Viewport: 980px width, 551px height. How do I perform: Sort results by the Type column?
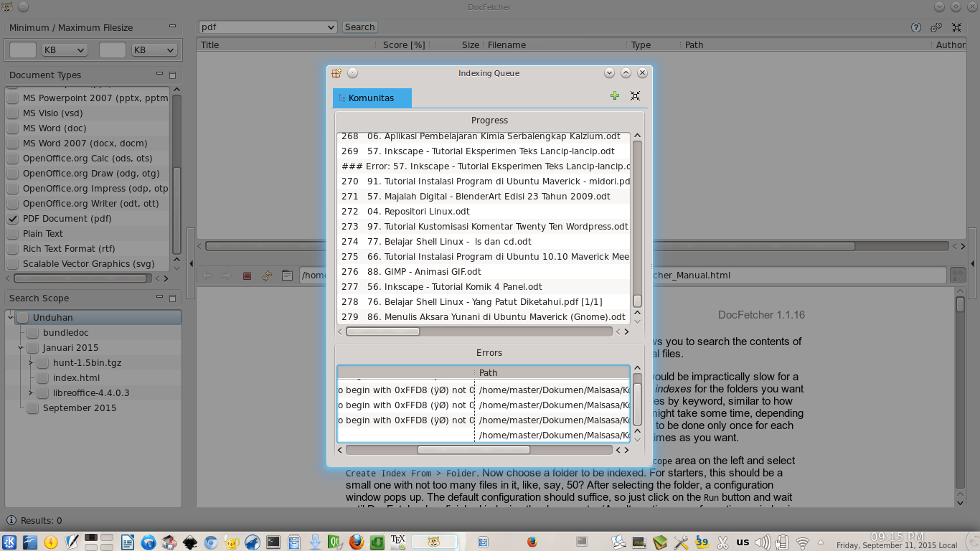coord(653,44)
